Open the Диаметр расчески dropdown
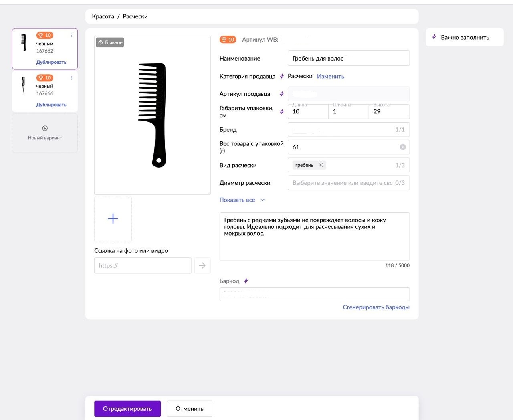 coord(343,183)
